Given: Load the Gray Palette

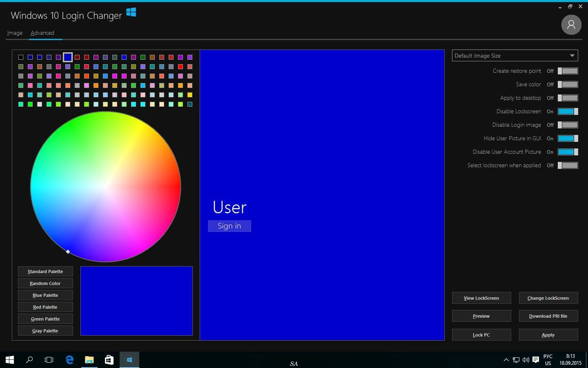Looking at the screenshot, I should pyautogui.click(x=45, y=331).
